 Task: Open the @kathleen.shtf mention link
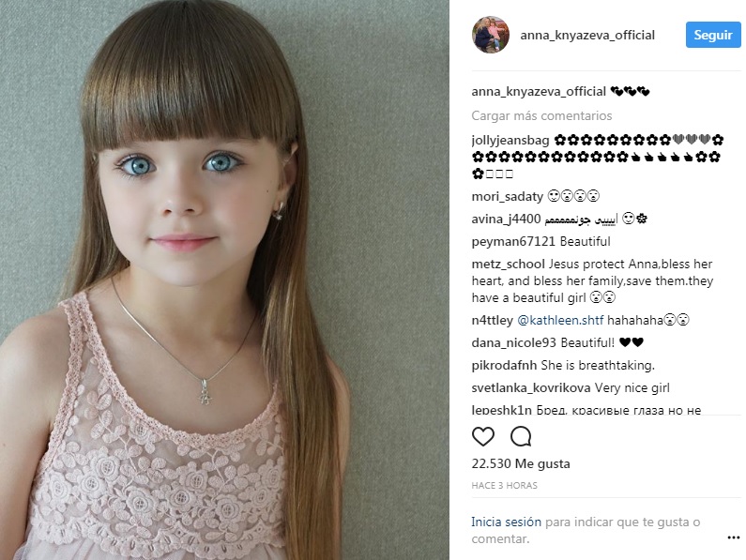560,320
